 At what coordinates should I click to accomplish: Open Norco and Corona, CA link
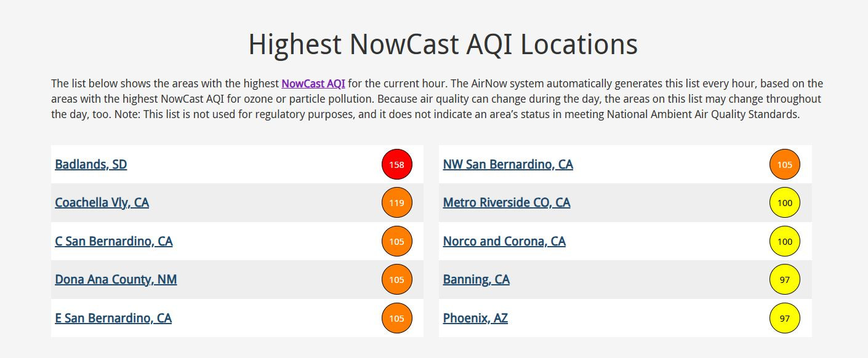click(x=504, y=241)
